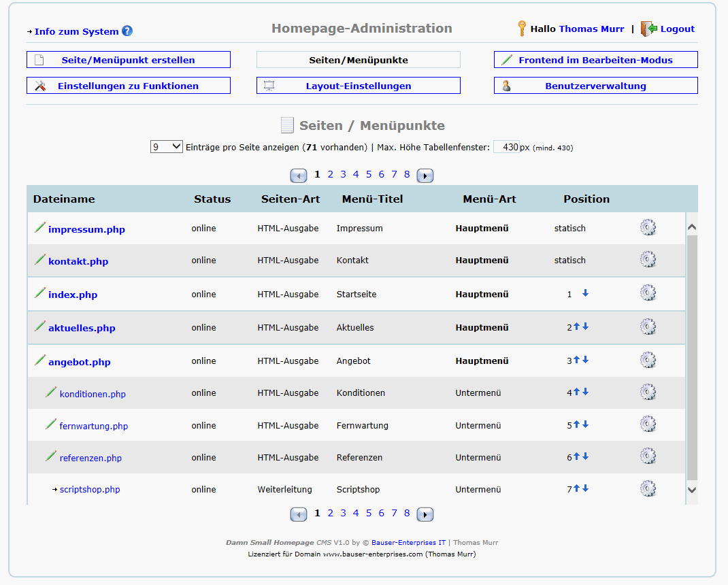728x585 pixels.
Task: Select the Seiten/Menüpunkte navigation item
Action: [x=358, y=59]
